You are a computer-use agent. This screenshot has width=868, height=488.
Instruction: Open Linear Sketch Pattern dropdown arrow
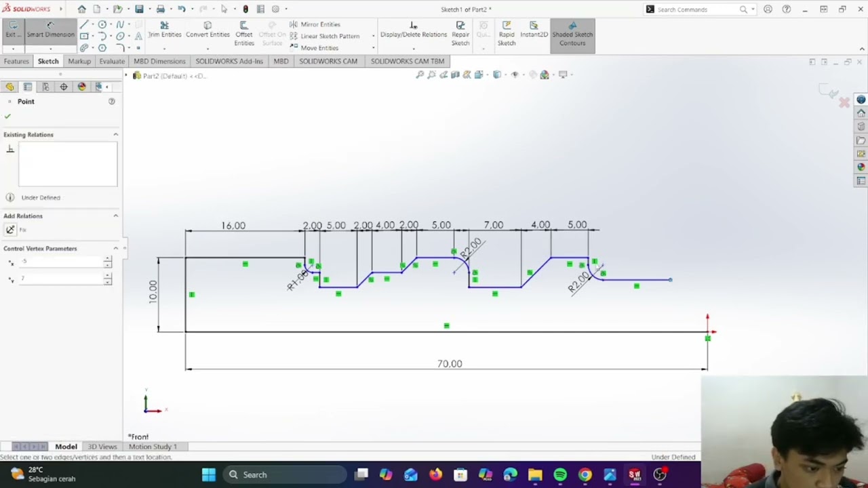pos(373,36)
